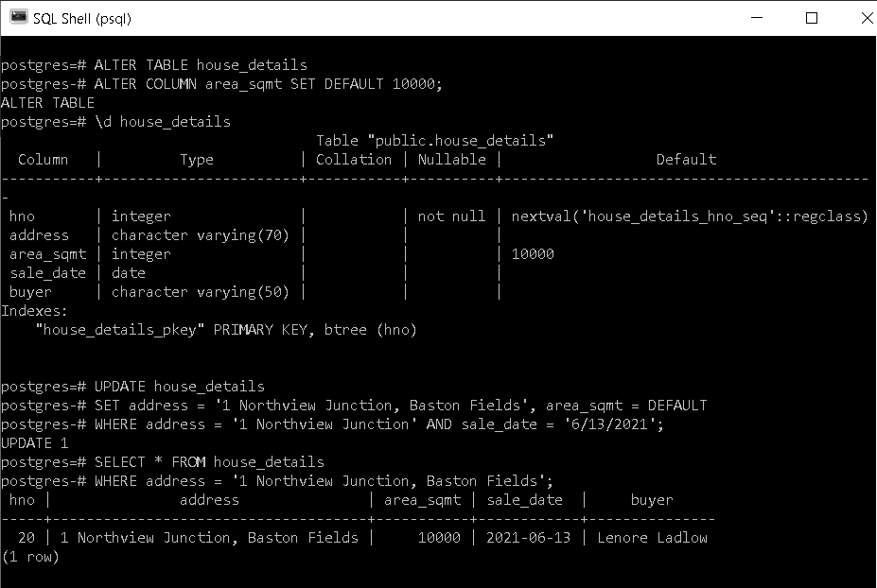Click the Default column header
The width and height of the screenshot is (877, 588).
pos(686,160)
